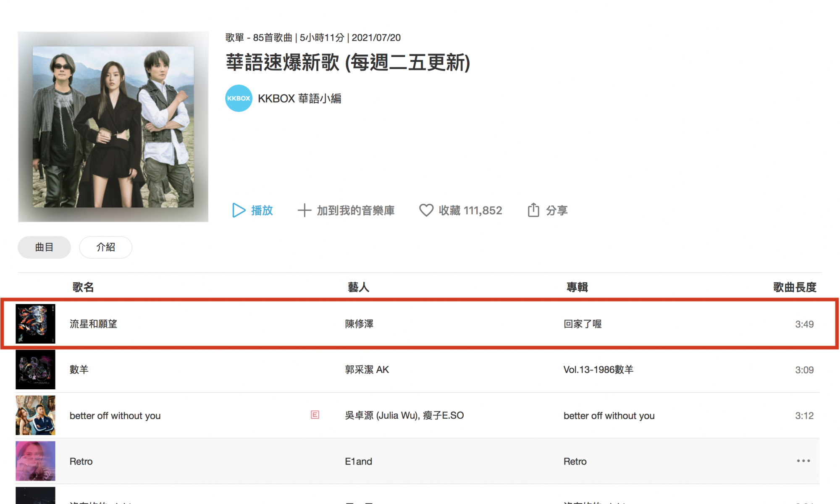Open the three-dot menu on the Retro row
Viewport: 840px width, 504px height.
pos(803,461)
